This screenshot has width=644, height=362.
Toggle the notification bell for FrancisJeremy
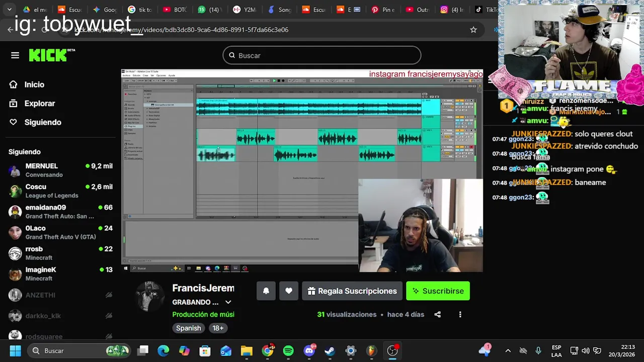[x=266, y=291]
